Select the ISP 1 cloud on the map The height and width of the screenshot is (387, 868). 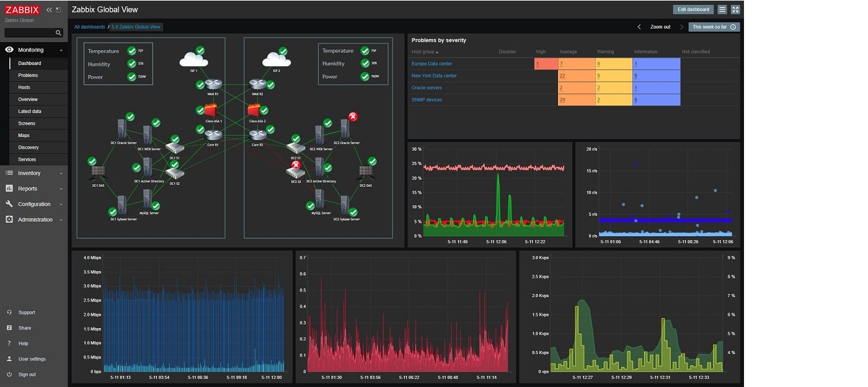(x=193, y=60)
